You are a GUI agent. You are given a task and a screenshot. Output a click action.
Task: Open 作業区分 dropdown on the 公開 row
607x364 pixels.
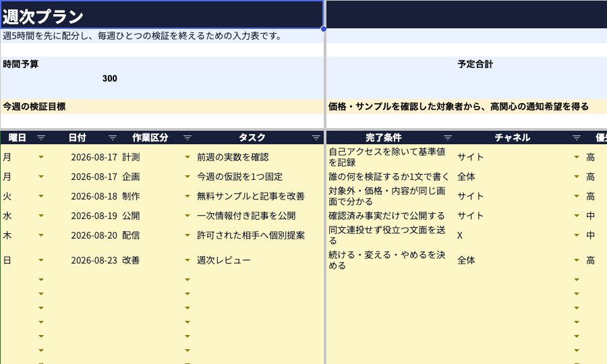pos(187,216)
